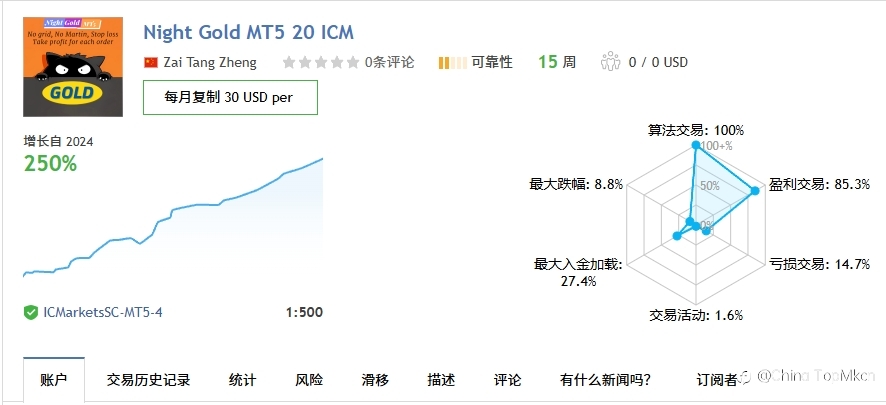This screenshot has width=886, height=405.
Task: Open the 统计 tab
Action: [x=242, y=380]
